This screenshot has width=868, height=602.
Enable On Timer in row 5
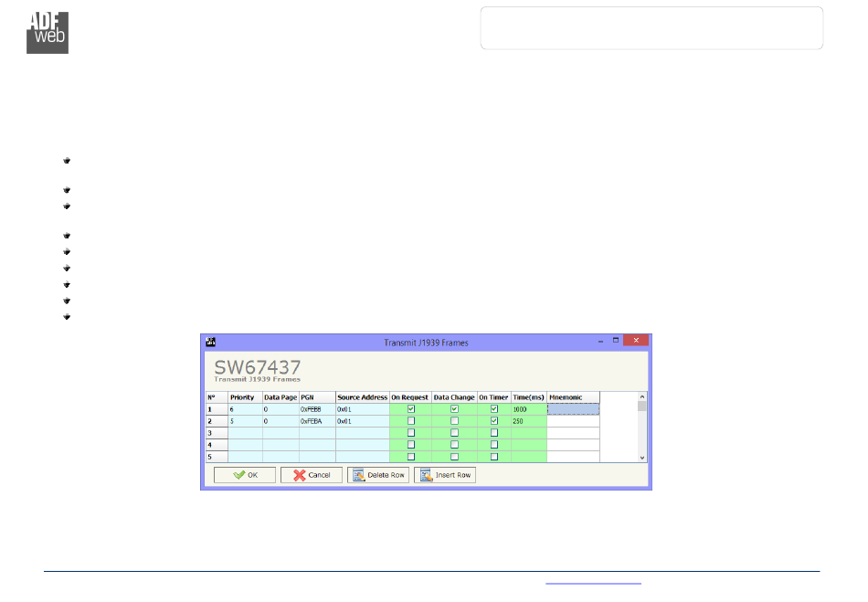pyautogui.click(x=494, y=457)
